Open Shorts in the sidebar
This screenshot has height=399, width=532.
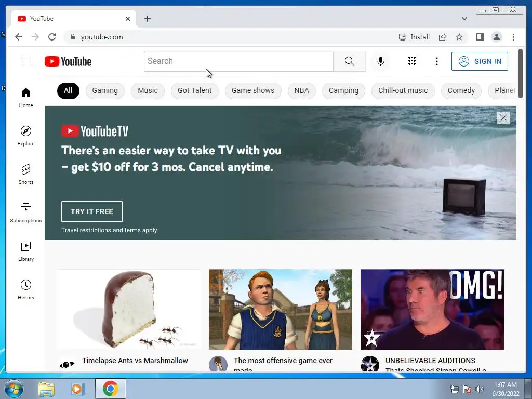(26, 175)
